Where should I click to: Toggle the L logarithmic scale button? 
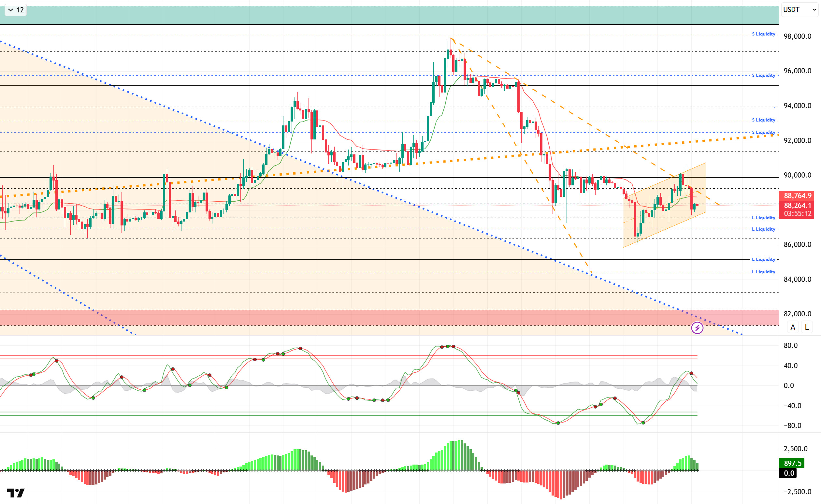807,327
